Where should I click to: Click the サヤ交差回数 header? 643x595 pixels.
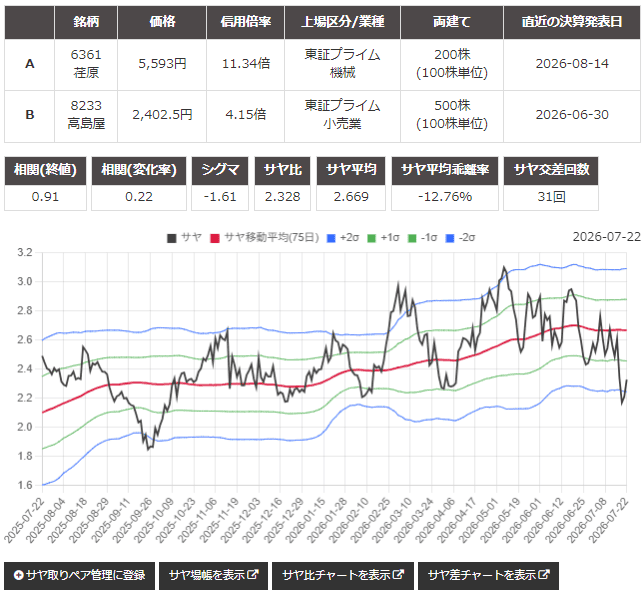(x=551, y=170)
